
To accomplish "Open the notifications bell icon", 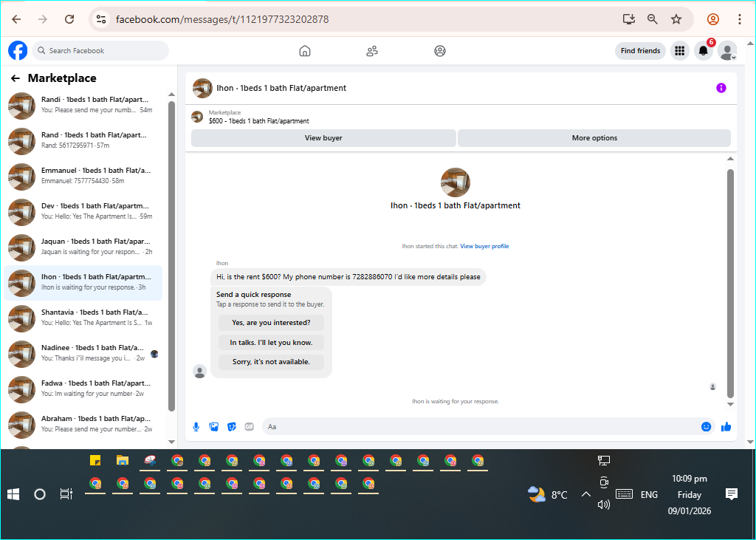I will [704, 51].
